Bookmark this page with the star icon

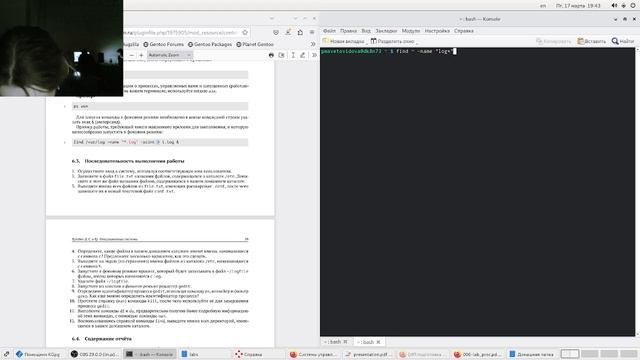click(245, 32)
